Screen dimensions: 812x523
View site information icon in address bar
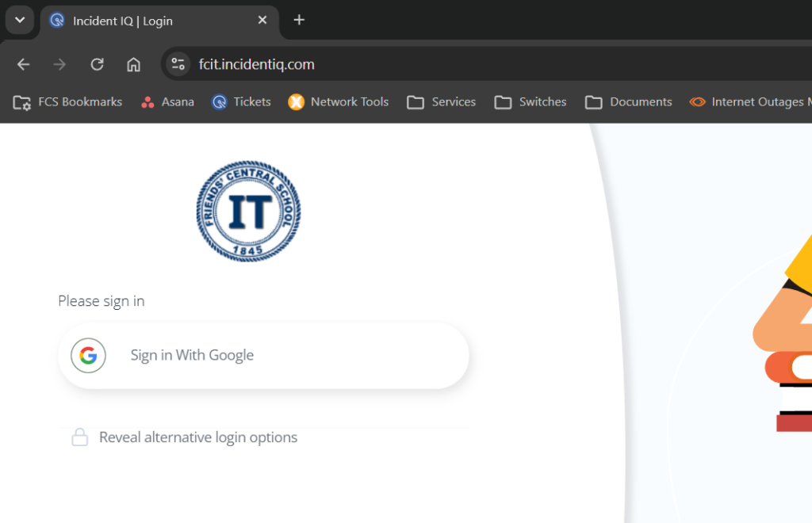[178, 64]
